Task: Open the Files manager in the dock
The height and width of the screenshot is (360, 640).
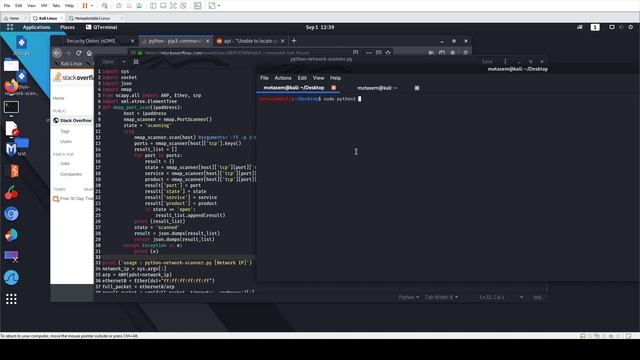Action: click(11, 64)
